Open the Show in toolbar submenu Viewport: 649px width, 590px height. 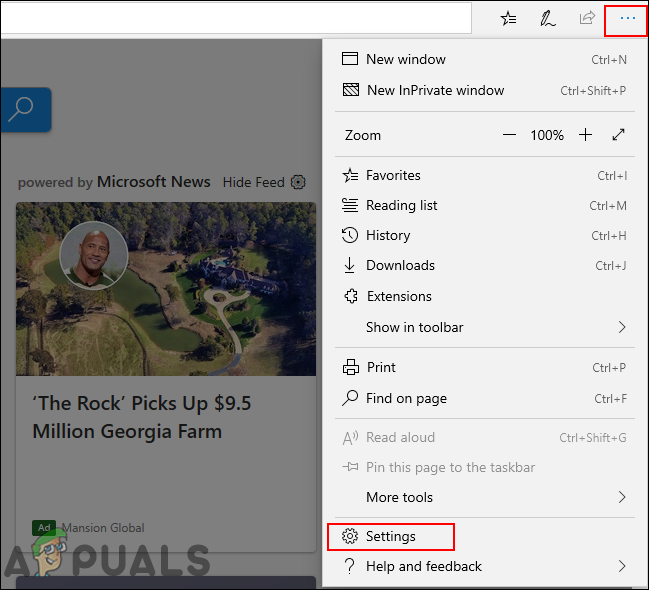[484, 327]
